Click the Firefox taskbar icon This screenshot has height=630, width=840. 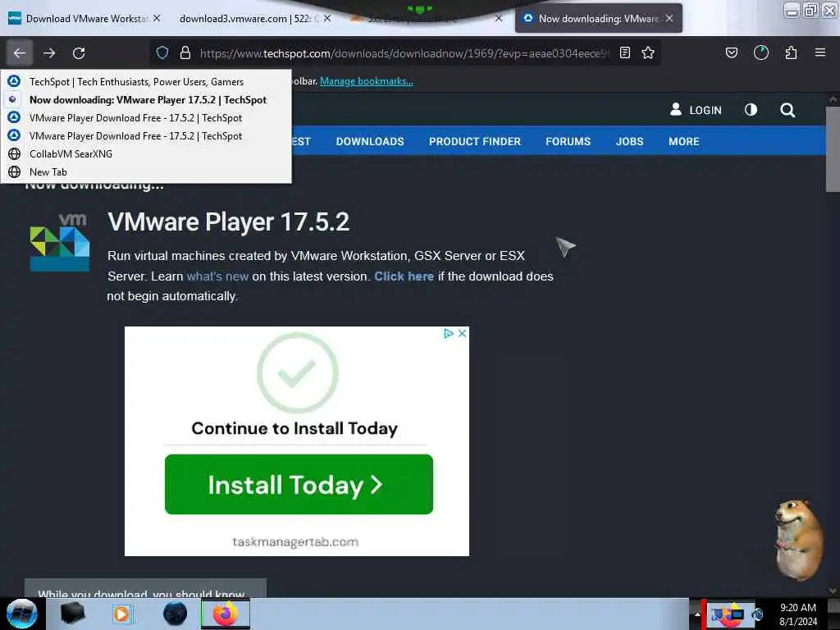coord(226,614)
